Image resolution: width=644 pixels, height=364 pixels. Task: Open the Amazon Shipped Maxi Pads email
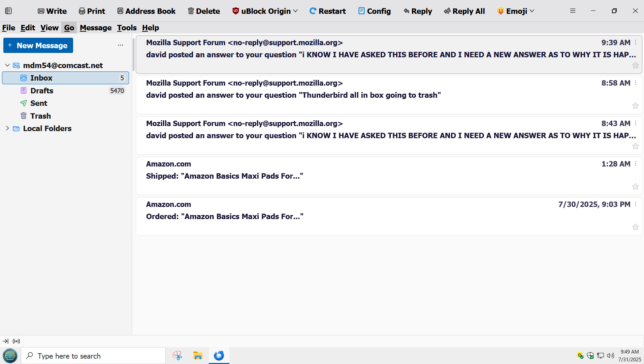389,176
